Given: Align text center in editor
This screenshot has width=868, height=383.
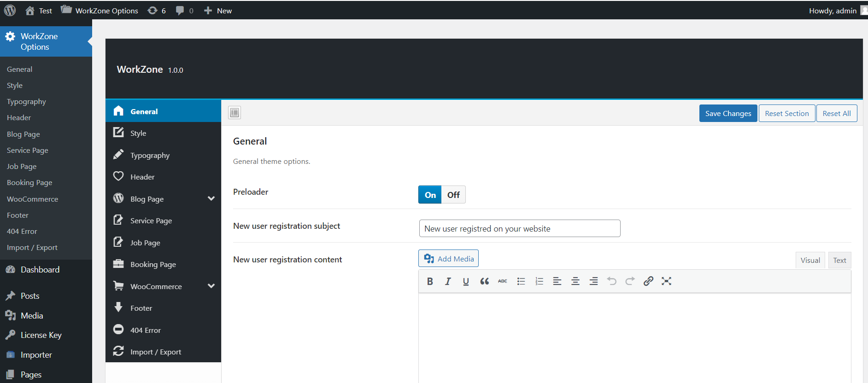Looking at the screenshot, I should (575, 281).
